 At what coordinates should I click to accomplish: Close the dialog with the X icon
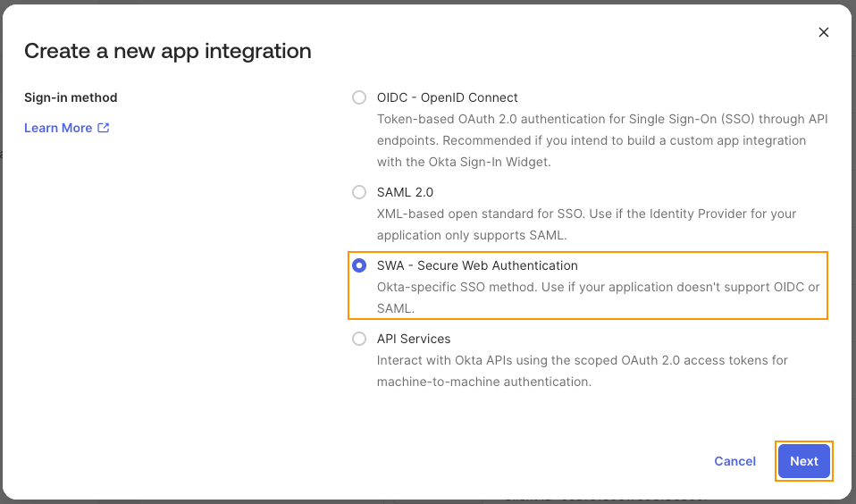point(823,32)
